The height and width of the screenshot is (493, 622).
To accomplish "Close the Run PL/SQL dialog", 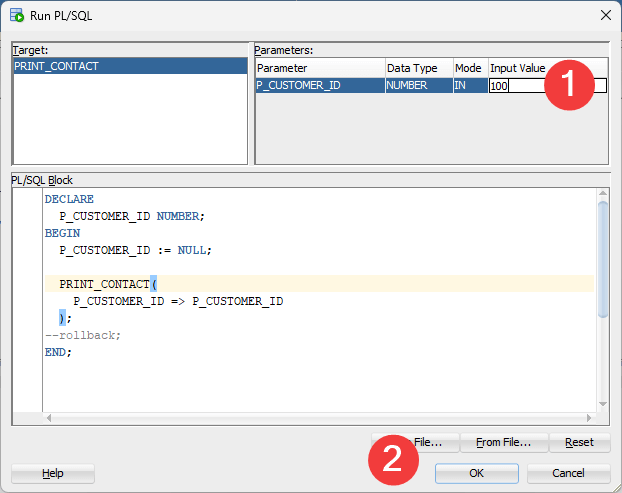I will [x=606, y=15].
